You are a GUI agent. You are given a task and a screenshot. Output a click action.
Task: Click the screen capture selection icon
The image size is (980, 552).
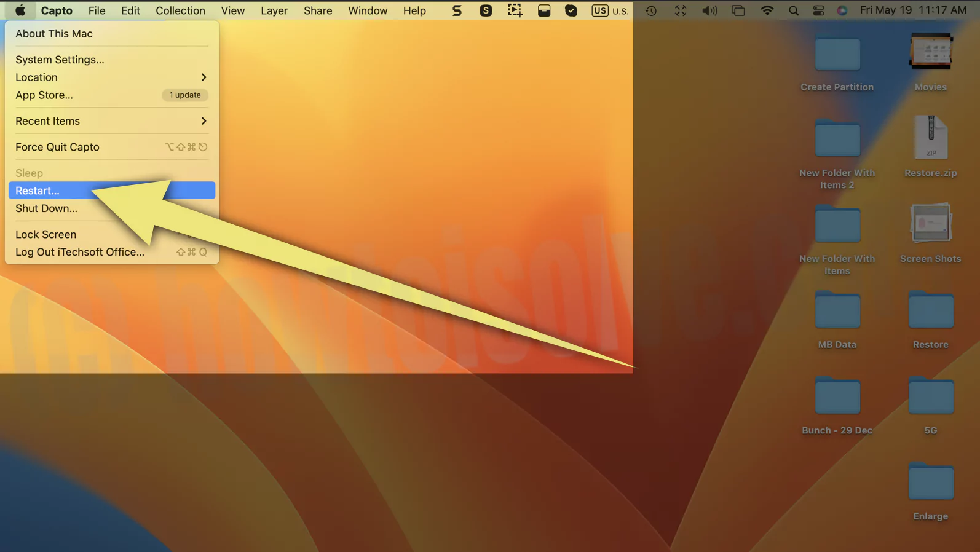(x=515, y=10)
